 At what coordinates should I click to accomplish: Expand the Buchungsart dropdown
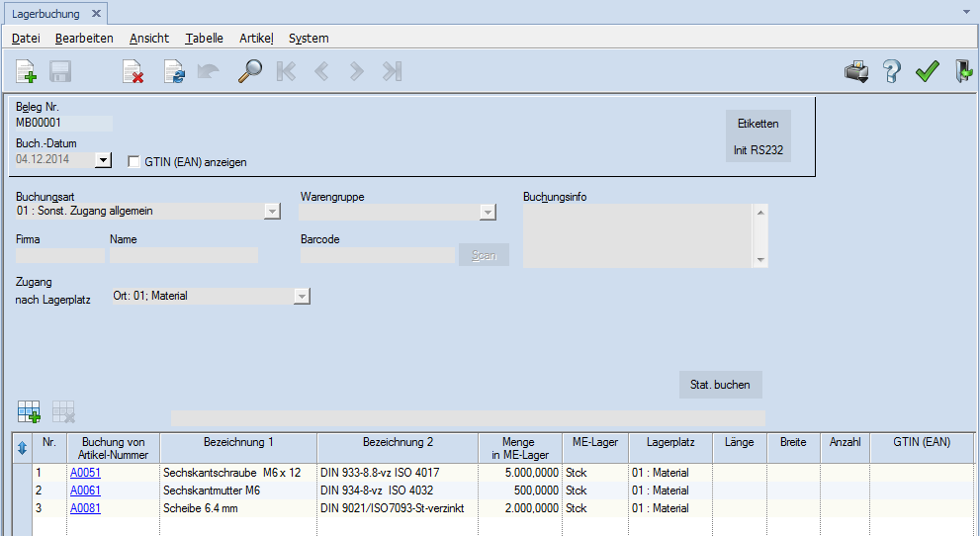pyautogui.click(x=272, y=211)
